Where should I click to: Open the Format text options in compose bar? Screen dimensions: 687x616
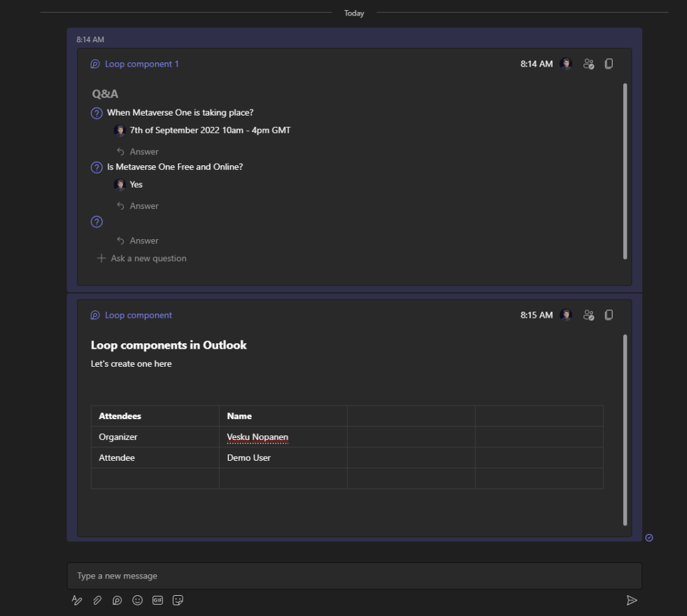pos(77,601)
